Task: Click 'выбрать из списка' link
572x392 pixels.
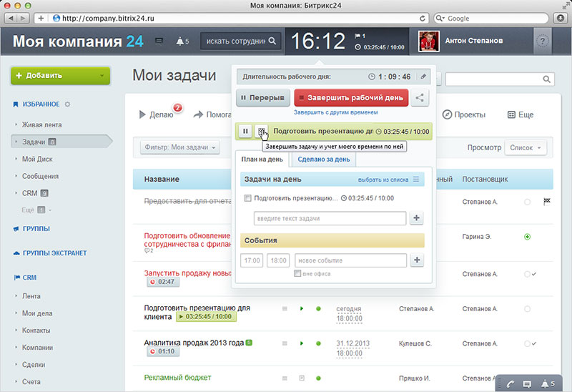Action: [x=383, y=180]
